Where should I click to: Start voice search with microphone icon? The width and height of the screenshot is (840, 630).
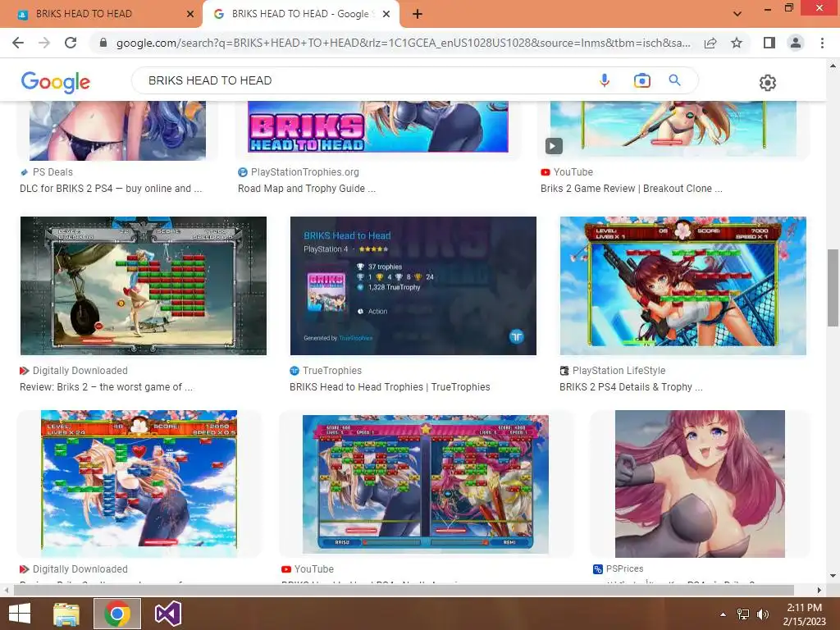pos(605,80)
